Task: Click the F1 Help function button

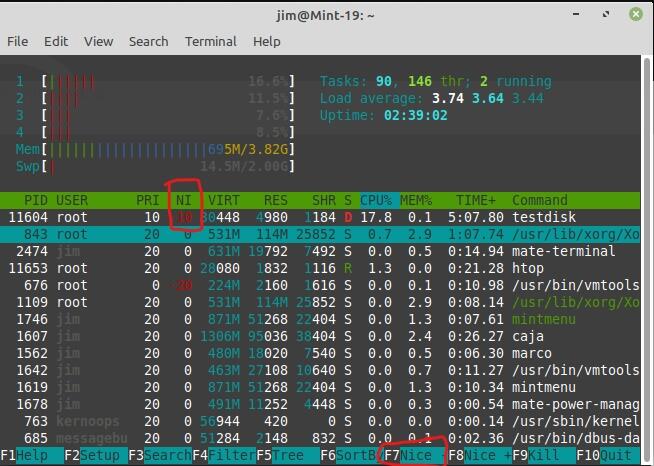Action: coord(32,455)
